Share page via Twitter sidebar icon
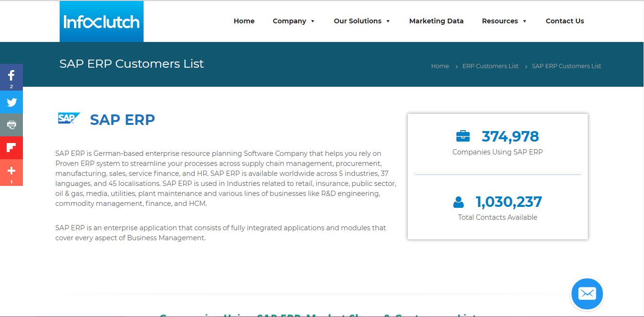 [11, 102]
